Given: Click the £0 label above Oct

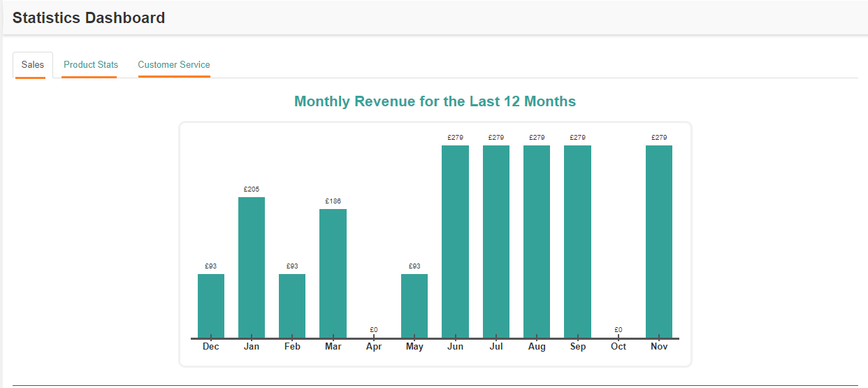Looking at the screenshot, I should tap(619, 330).
